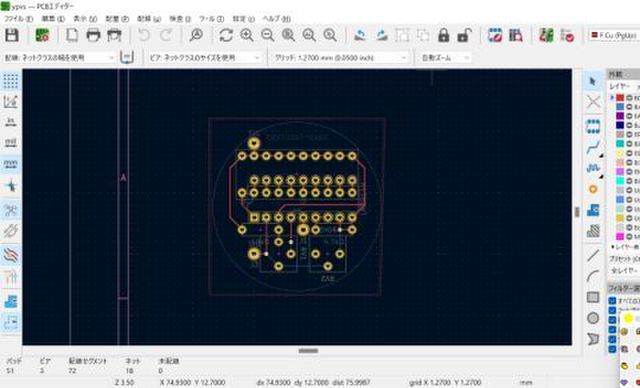This screenshot has width=640, height=388.
Task: Toggle the grid display button
Action: [x=11, y=81]
